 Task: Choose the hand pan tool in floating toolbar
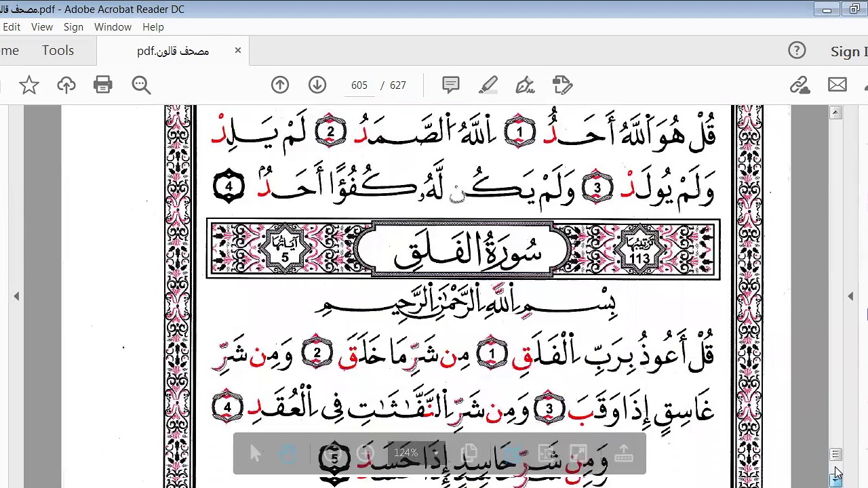click(x=288, y=453)
